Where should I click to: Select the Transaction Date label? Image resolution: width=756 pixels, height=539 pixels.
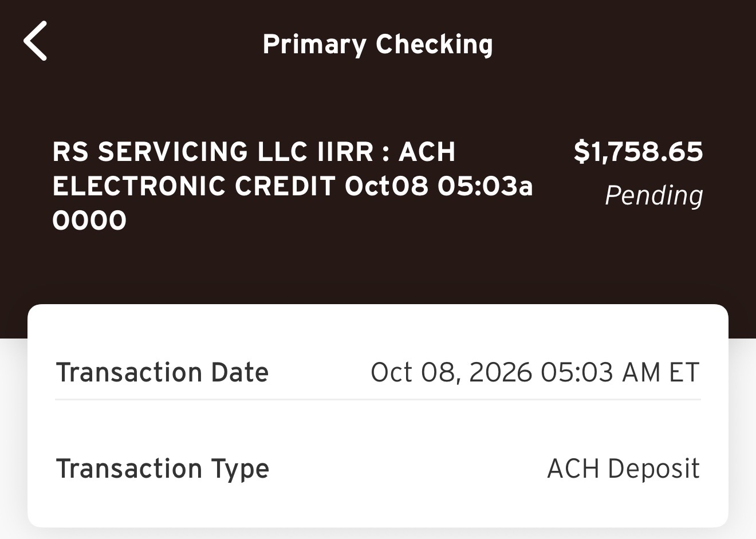pos(162,372)
